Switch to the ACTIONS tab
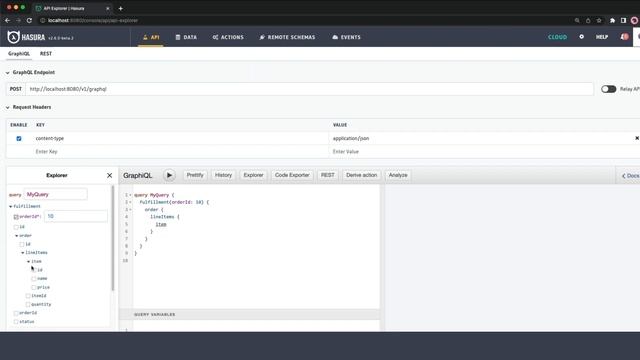This screenshot has height=360, width=640. pos(228,37)
